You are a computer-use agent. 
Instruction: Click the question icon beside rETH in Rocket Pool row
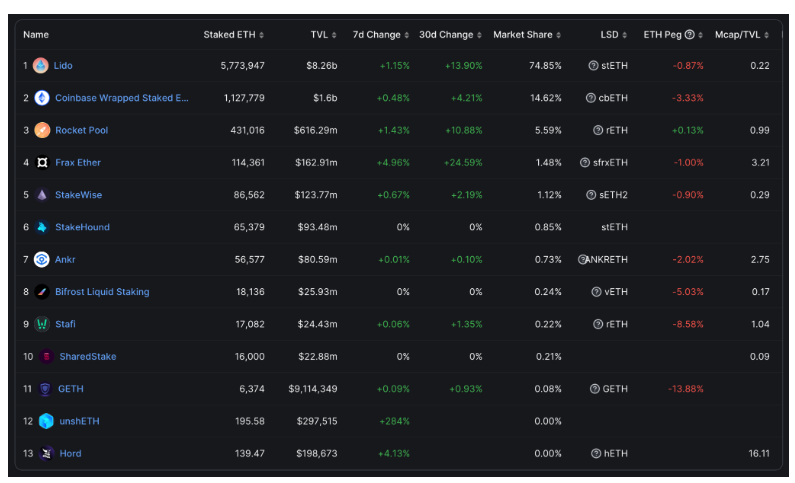click(598, 130)
